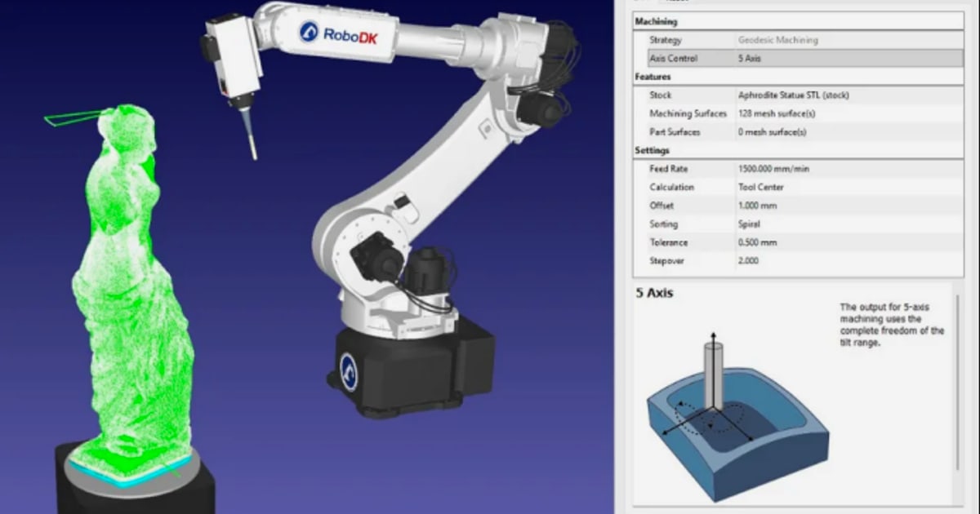Click the Settings section header
Screen dimensions: 980x514
click(x=652, y=151)
